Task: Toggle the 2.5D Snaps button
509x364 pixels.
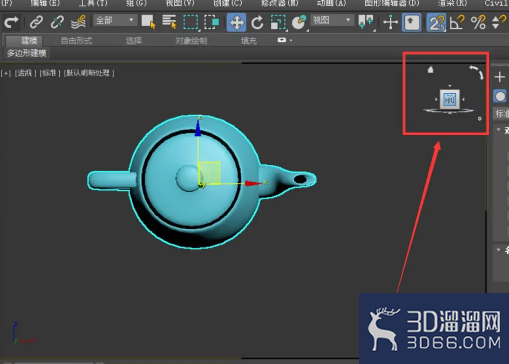Action: click(x=436, y=23)
